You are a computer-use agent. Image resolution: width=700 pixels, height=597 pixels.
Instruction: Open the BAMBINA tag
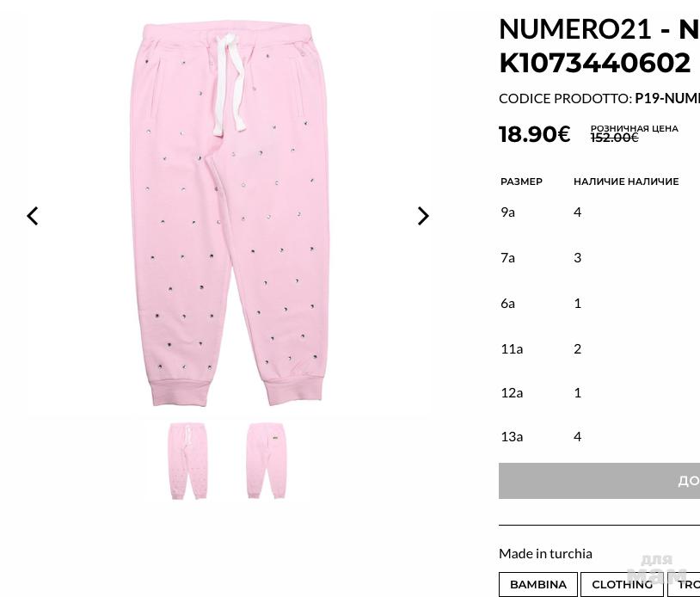(538, 584)
